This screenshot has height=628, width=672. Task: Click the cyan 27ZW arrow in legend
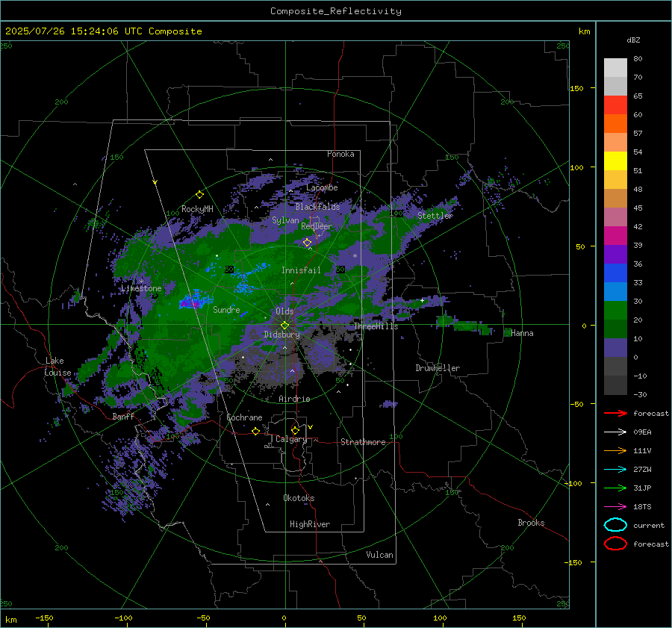click(615, 470)
